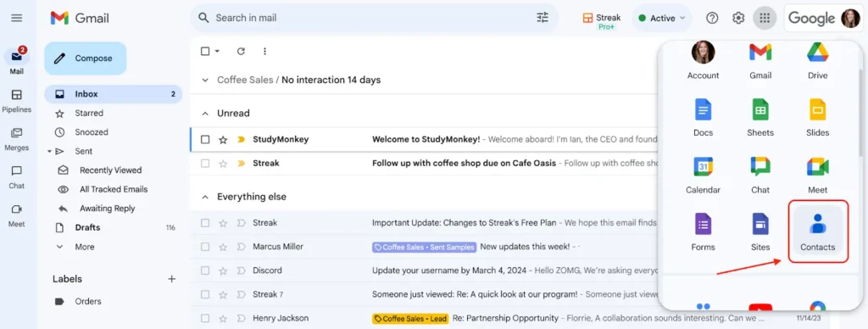Toggle importance marker on Discord email
The image size is (868, 329).
pyautogui.click(x=241, y=270)
